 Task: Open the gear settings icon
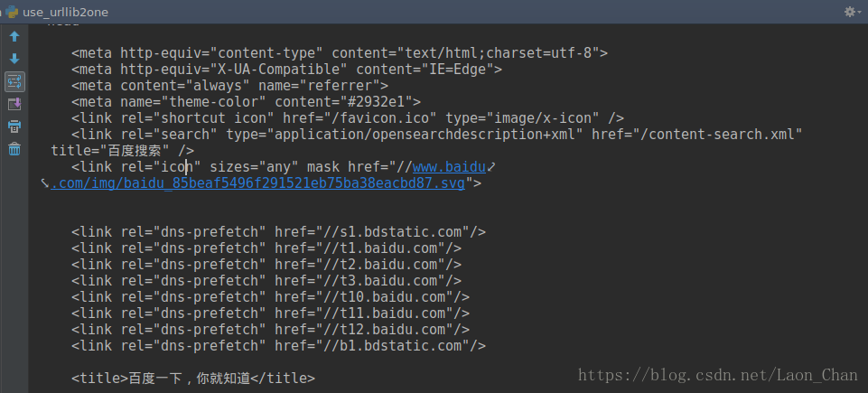(849, 12)
